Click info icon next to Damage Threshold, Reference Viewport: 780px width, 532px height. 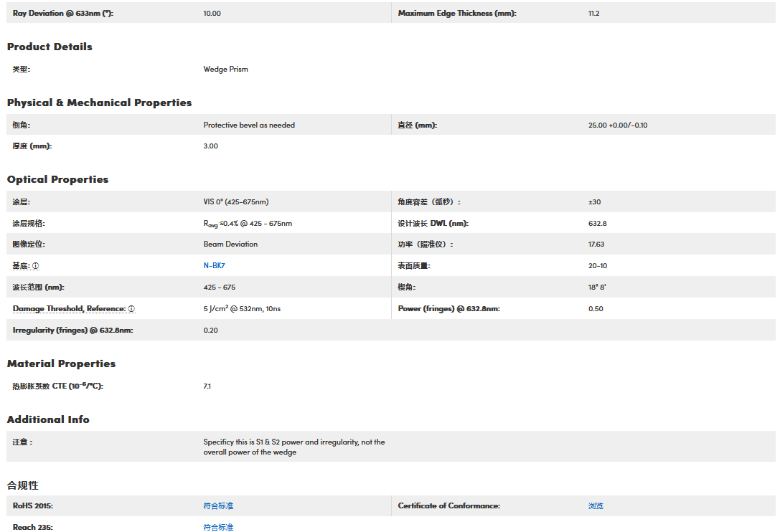coord(131,309)
